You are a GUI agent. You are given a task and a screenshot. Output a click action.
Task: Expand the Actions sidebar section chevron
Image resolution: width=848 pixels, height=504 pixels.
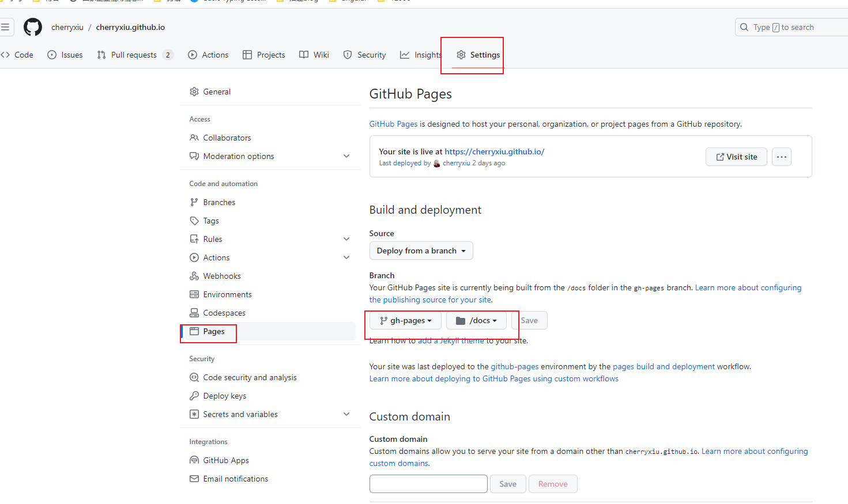coord(346,257)
